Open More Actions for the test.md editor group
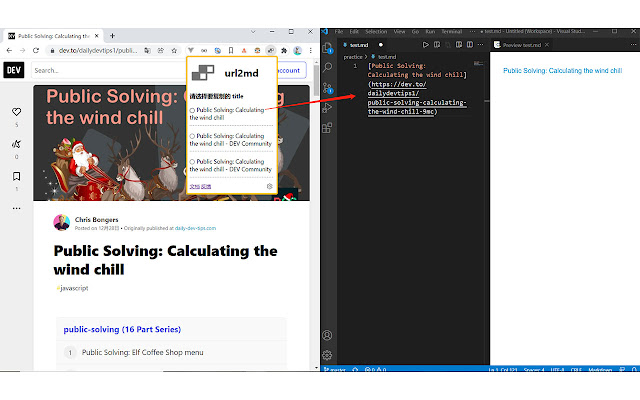This screenshot has width=640, height=400. [480, 45]
